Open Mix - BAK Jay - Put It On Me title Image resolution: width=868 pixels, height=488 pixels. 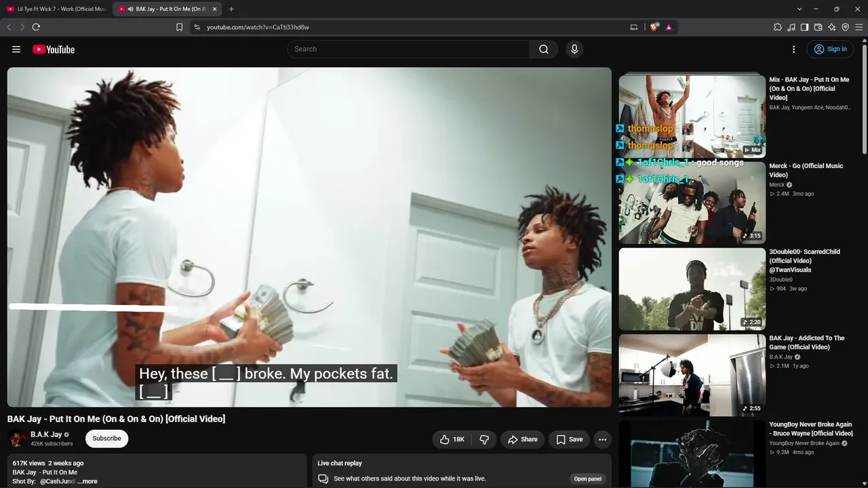point(809,89)
